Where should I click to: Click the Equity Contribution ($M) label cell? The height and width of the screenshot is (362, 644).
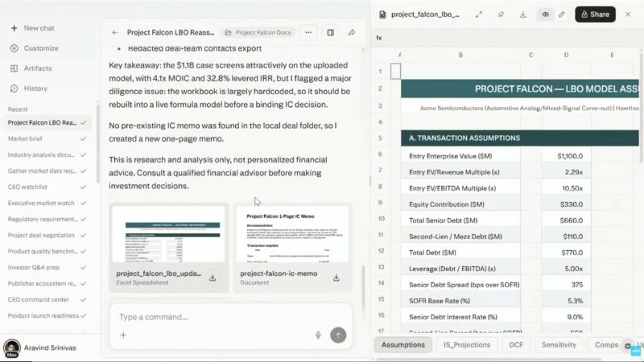click(460, 204)
